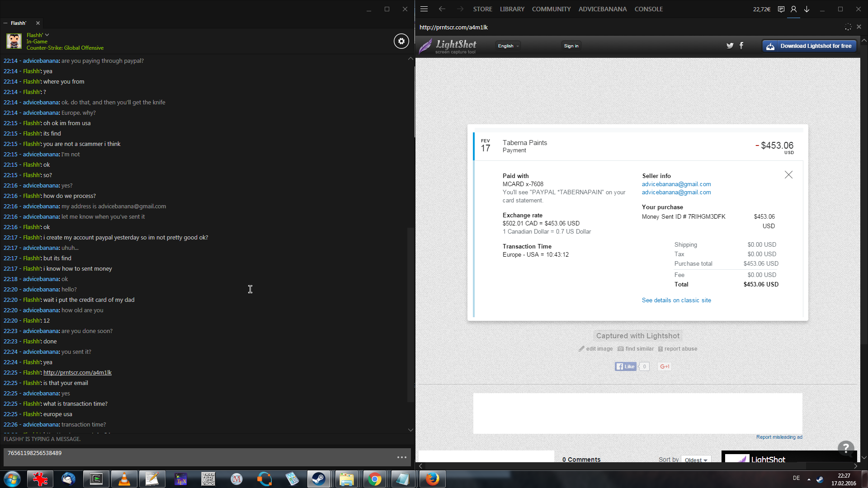Viewport: 868px width, 488px height.
Task: Open the Steam hamburger menu
Action: pyautogui.click(x=424, y=9)
